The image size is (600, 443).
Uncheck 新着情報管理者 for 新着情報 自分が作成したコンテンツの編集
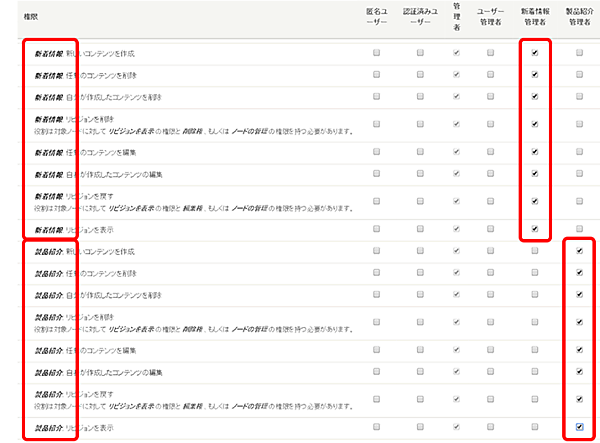point(536,174)
